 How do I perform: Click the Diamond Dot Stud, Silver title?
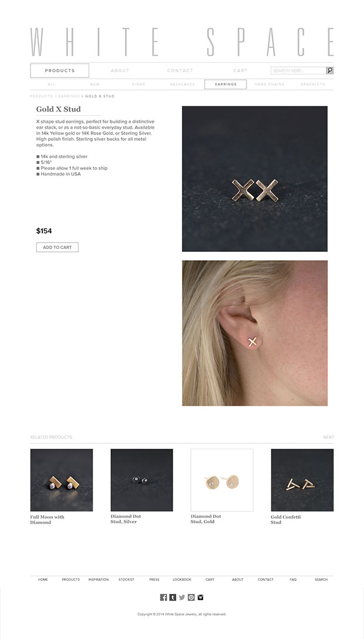[125, 519]
